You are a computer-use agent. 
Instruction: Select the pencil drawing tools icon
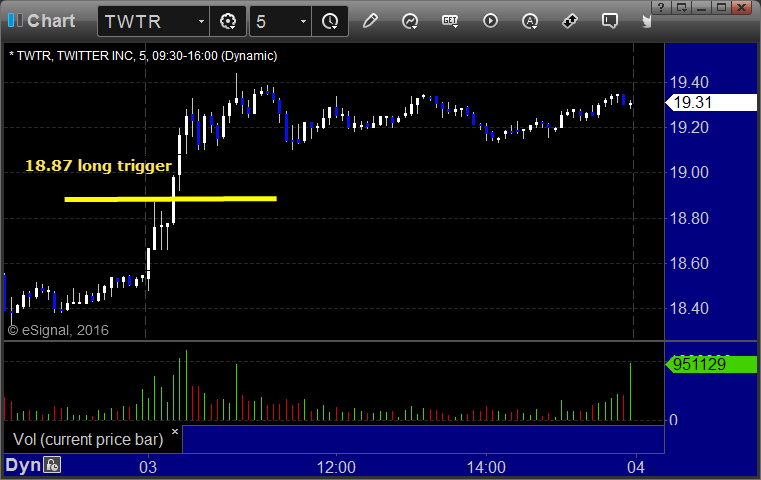pyautogui.click(x=370, y=21)
